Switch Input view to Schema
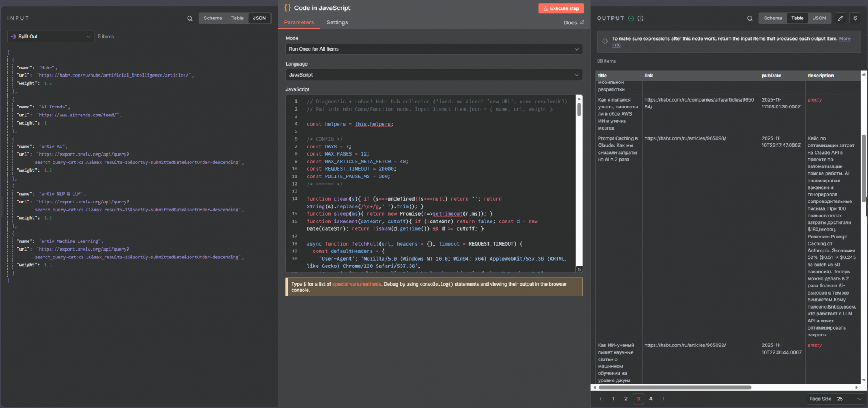Viewport: 868px width, 408px height. point(213,18)
